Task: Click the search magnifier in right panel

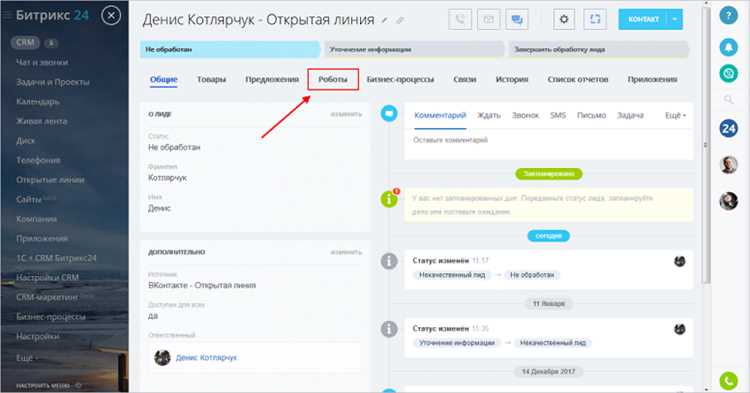Action: 728,99
